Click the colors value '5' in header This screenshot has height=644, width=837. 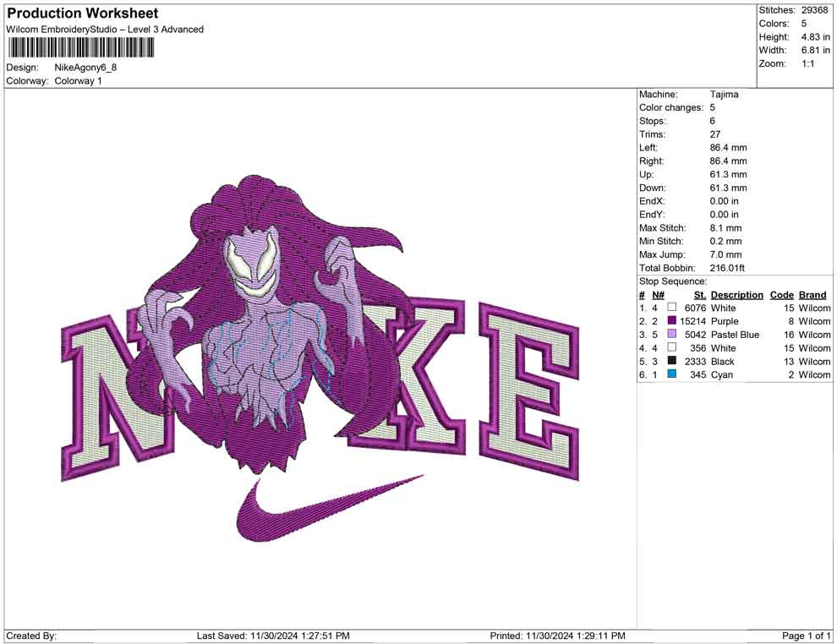(x=803, y=24)
